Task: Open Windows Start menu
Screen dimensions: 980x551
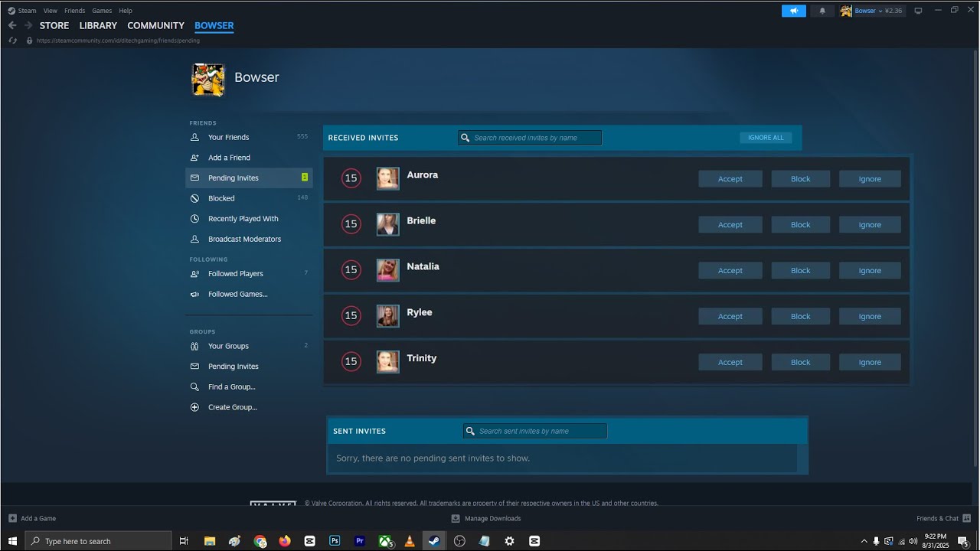Action: click(x=12, y=541)
